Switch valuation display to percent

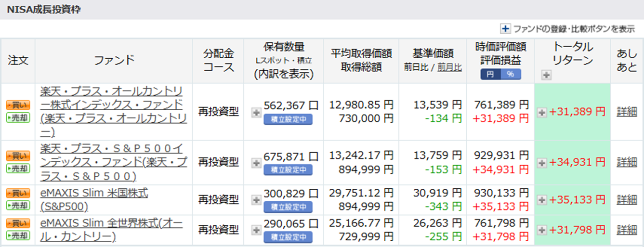click(510, 74)
